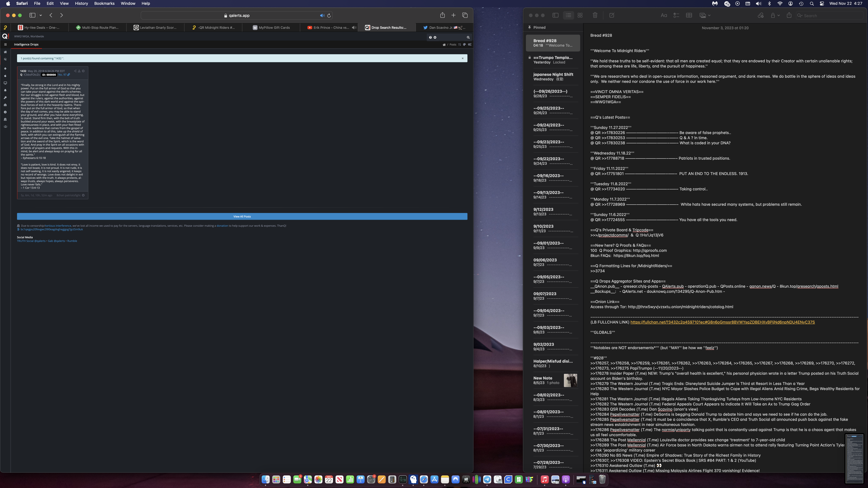Open post 1432 with the arrow icon
The image size is (868, 488).
point(83,71)
